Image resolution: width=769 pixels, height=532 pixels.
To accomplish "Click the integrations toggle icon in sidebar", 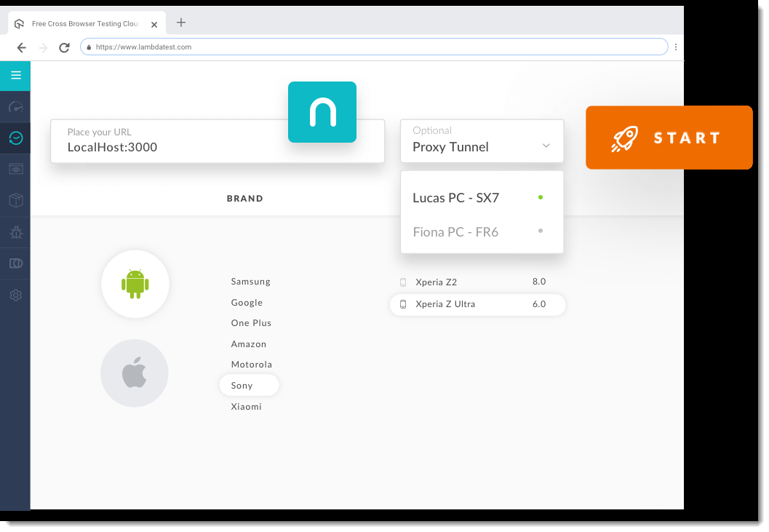I will pyautogui.click(x=16, y=263).
